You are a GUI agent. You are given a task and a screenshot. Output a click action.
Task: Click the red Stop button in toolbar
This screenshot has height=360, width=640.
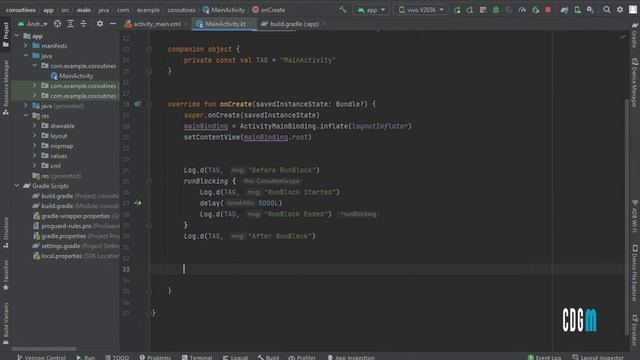coord(548,10)
